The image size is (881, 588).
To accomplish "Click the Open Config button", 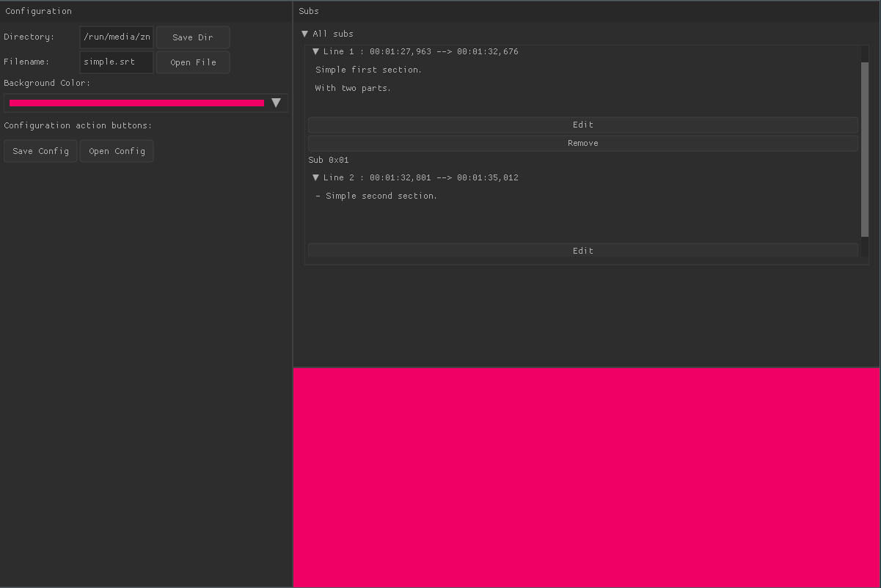I will pos(117,151).
